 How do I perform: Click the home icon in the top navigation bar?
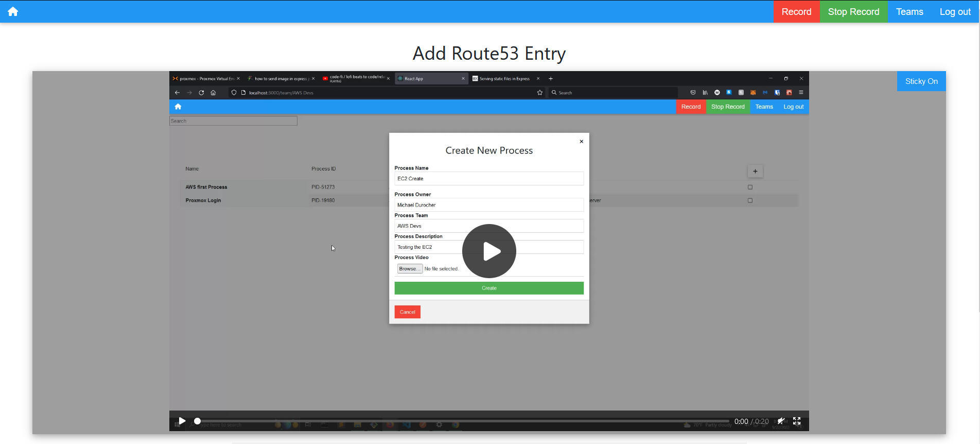click(13, 11)
